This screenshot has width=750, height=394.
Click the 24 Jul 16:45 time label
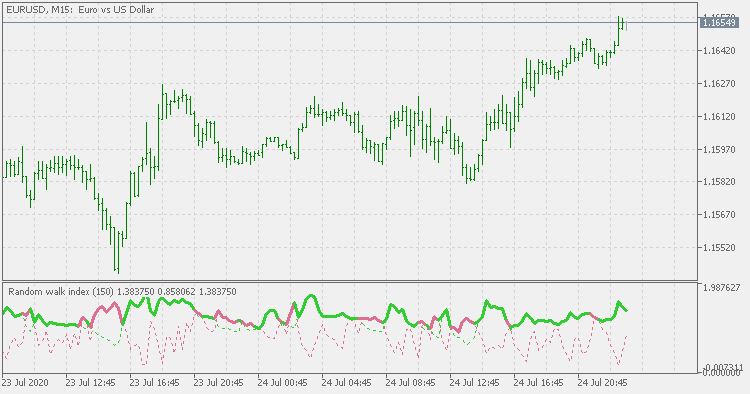click(539, 383)
